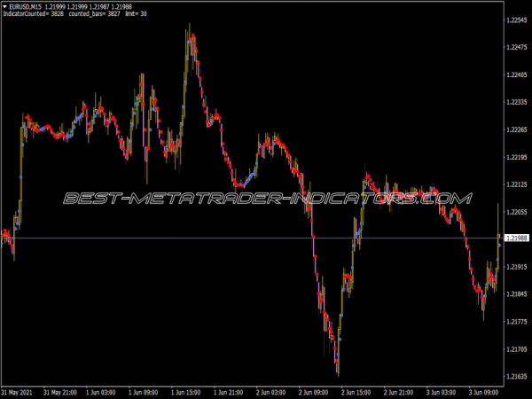The image size is (532, 399).
Task: Click the first candle at the chart's left edge
Action: 4,235
